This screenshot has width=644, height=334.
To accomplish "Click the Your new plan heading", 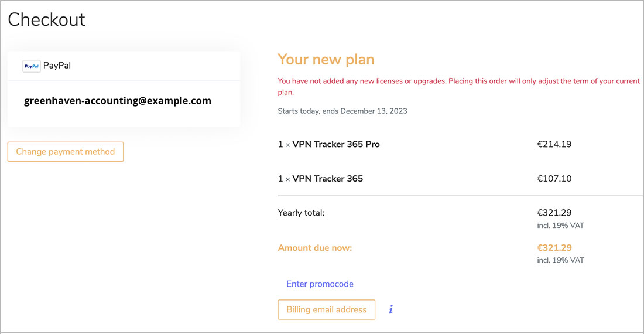I will pos(326,59).
